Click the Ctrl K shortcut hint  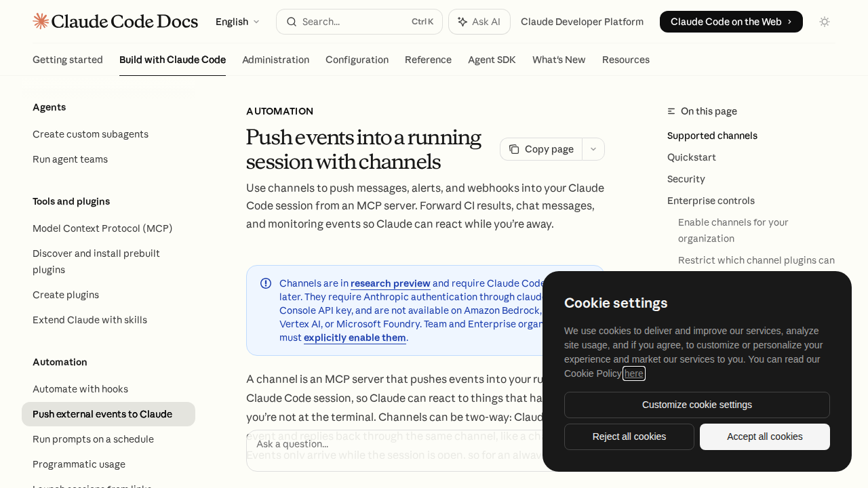422,22
